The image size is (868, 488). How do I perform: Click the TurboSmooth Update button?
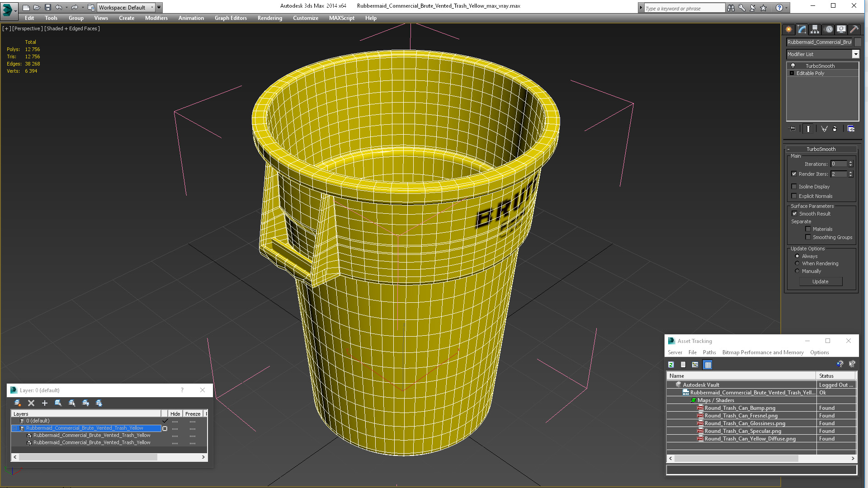pyautogui.click(x=820, y=282)
